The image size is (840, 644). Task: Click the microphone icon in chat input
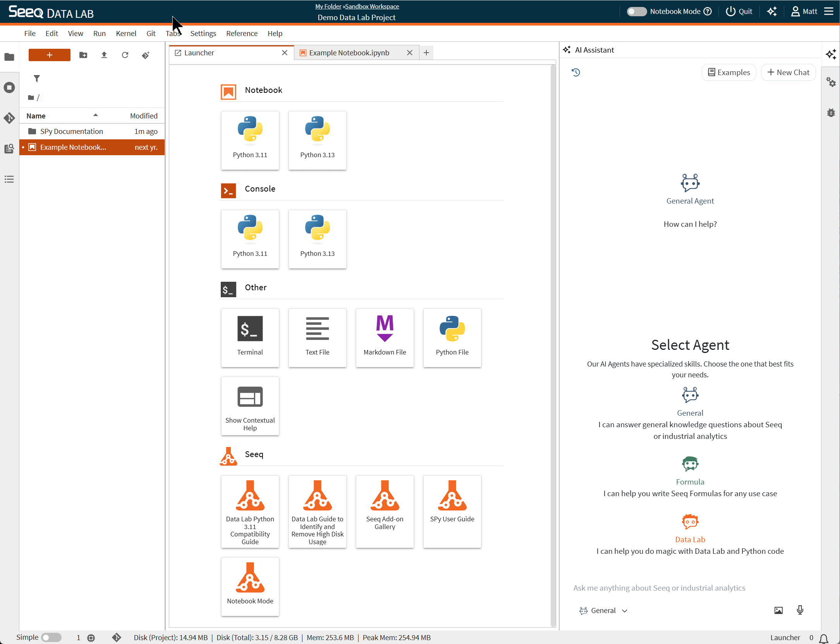click(800, 610)
